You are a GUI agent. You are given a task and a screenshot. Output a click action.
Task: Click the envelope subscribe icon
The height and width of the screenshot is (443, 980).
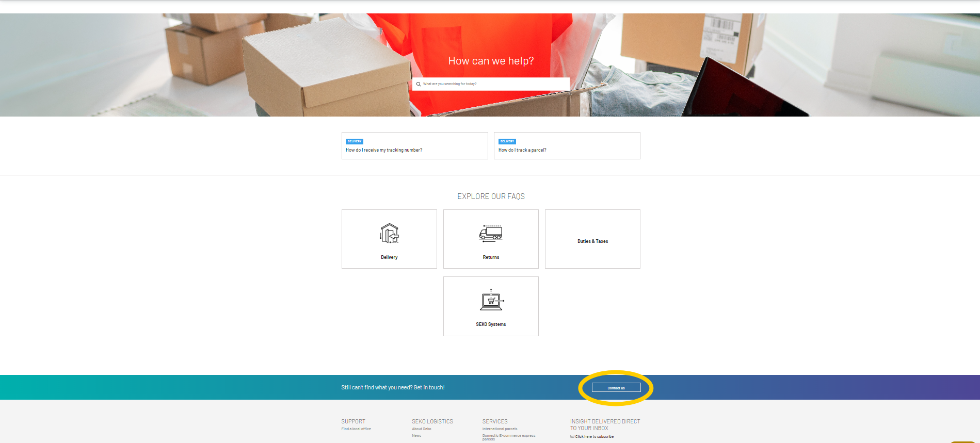pos(572,436)
